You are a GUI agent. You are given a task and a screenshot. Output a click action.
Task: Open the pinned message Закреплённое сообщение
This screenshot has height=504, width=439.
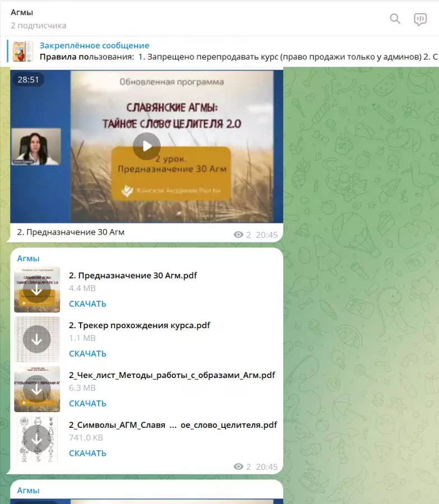[x=94, y=45]
